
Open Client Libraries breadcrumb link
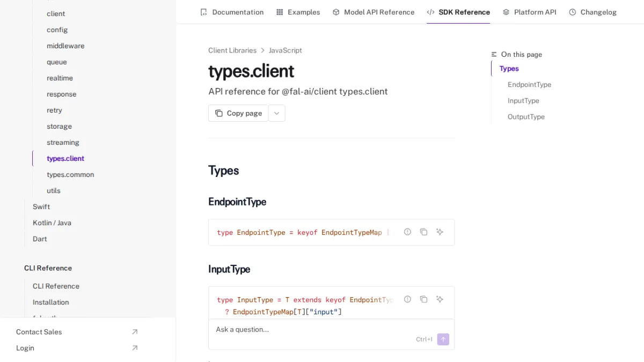click(232, 50)
